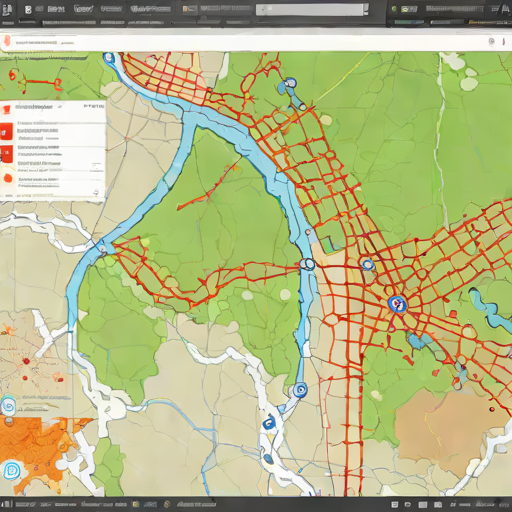This screenshot has height=512, width=512.
Task: Select the spiral marker above the orange area
Action: (8, 405)
